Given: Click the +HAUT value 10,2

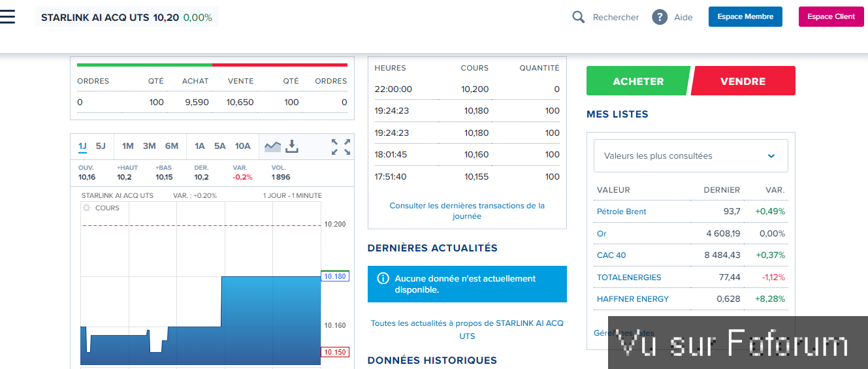Looking at the screenshot, I should click(124, 177).
